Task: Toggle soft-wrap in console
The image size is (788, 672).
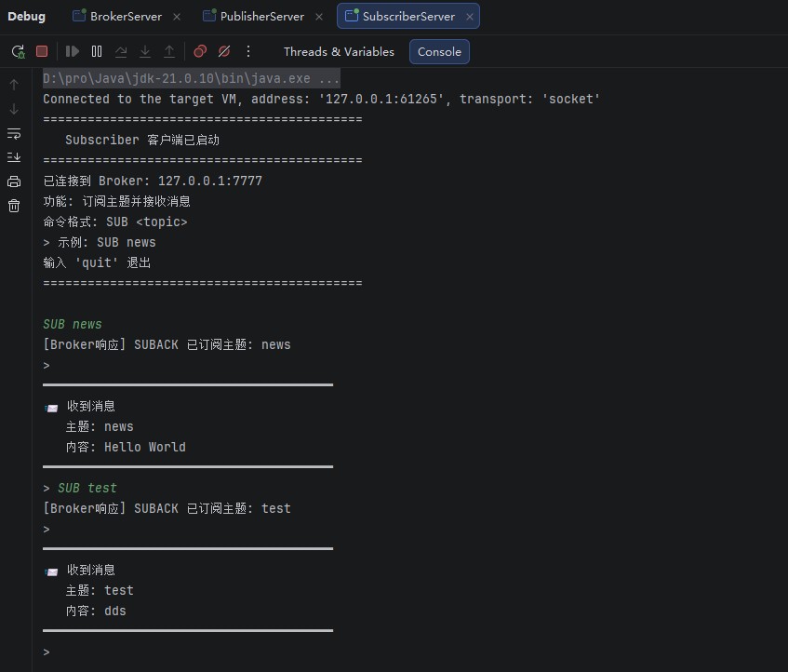Action: pyautogui.click(x=14, y=133)
